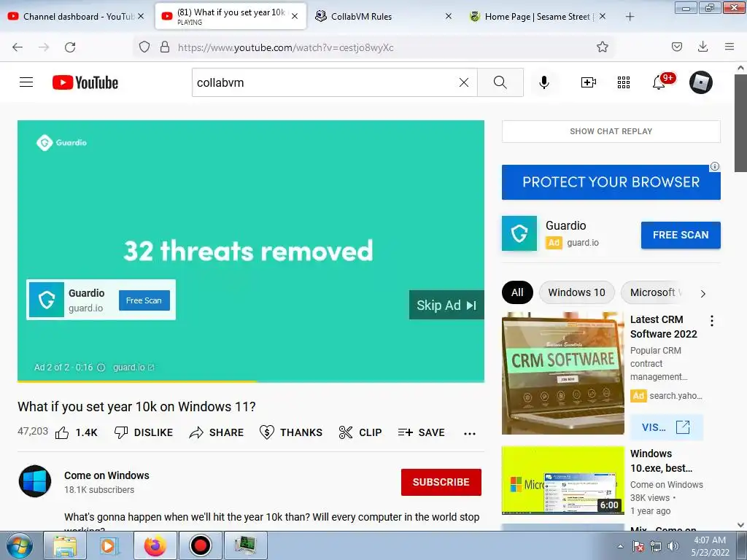Click the ad progress bar

point(251,381)
